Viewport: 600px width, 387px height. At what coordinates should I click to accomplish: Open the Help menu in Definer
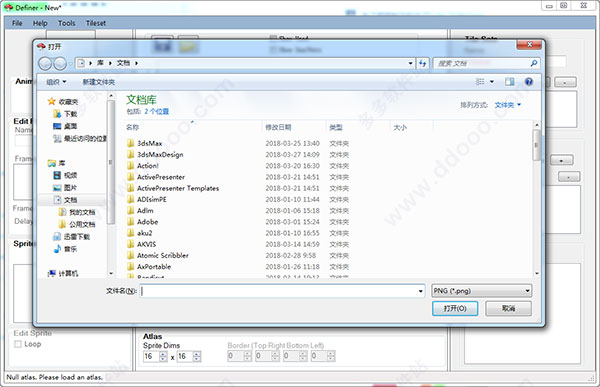pyautogui.click(x=40, y=23)
